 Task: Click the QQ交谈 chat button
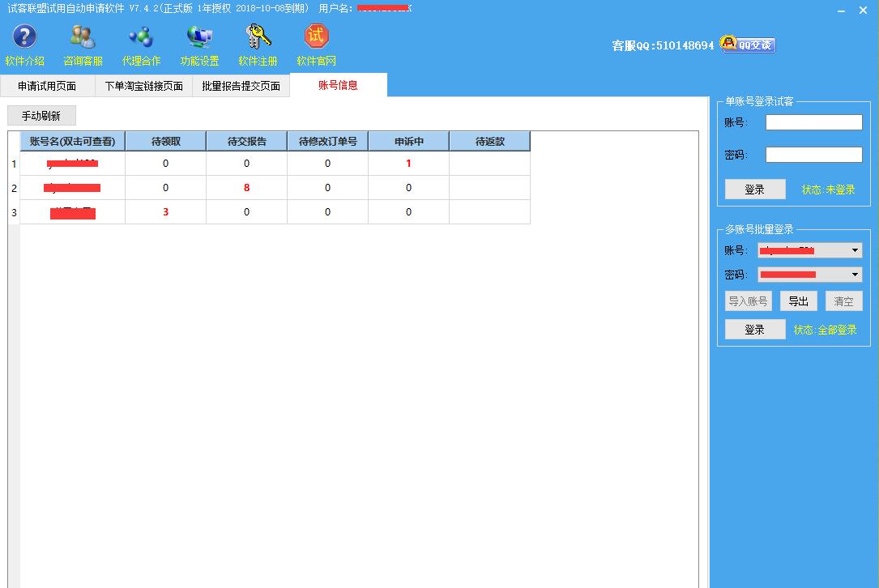[x=748, y=45]
